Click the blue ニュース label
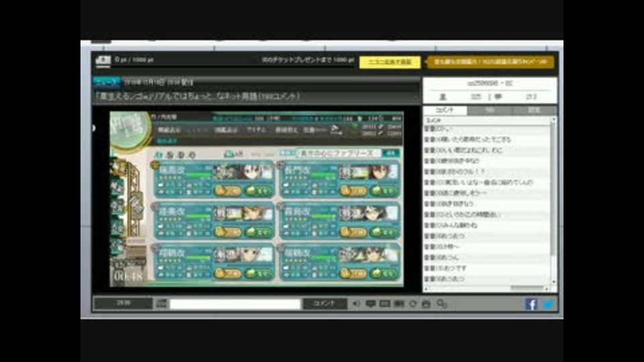The image size is (644, 362). pyautogui.click(x=107, y=82)
